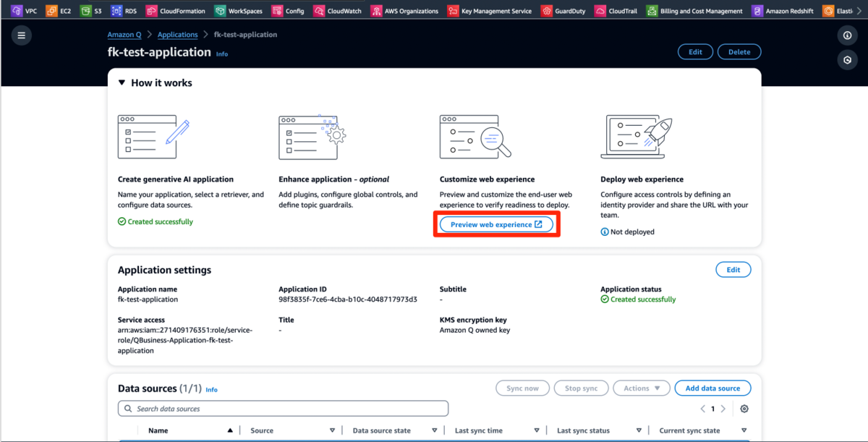Screen dimensions: 868x442
Task: Focus the Search data sources field
Action: (x=283, y=409)
